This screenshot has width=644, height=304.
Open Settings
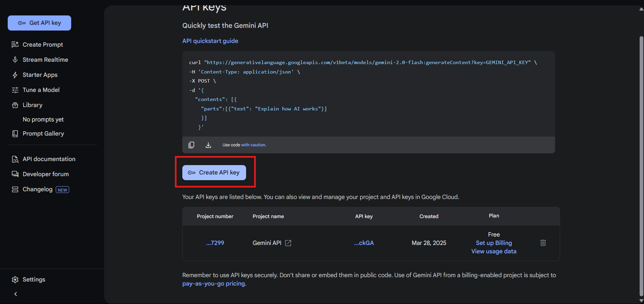[34, 279]
